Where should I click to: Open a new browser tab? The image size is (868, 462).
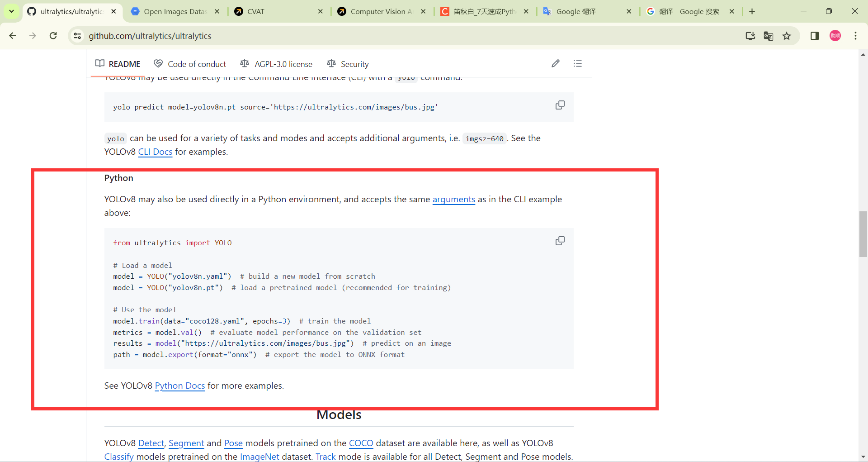click(752, 11)
